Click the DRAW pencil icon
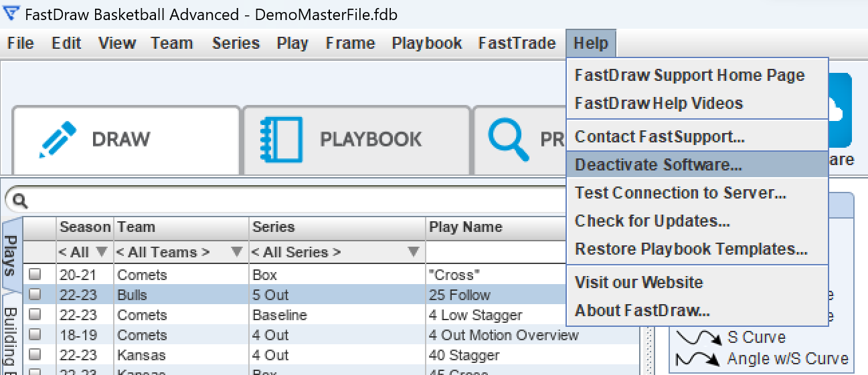Viewport: 868px width, 375px height. click(58, 140)
